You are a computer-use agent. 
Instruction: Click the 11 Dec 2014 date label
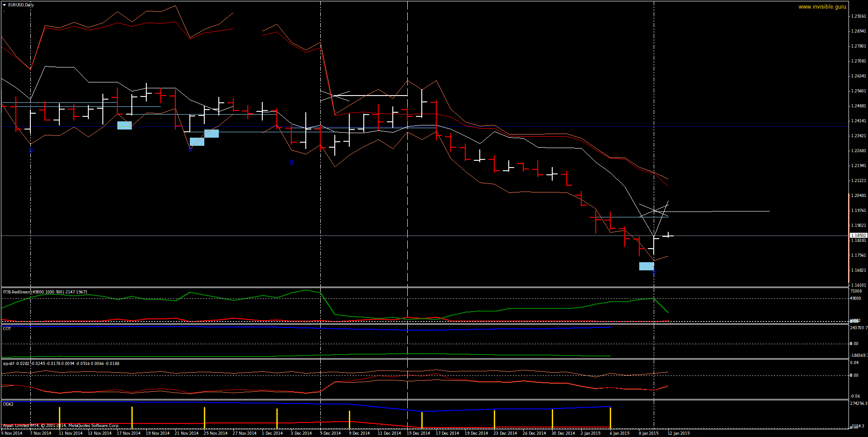coord(389,433)
